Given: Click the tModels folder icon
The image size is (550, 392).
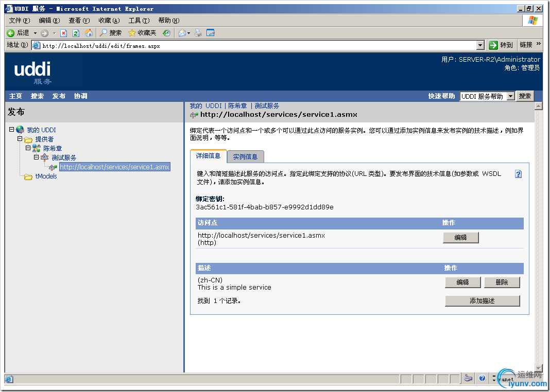Looking at the screenshot, I should (28, 176).
